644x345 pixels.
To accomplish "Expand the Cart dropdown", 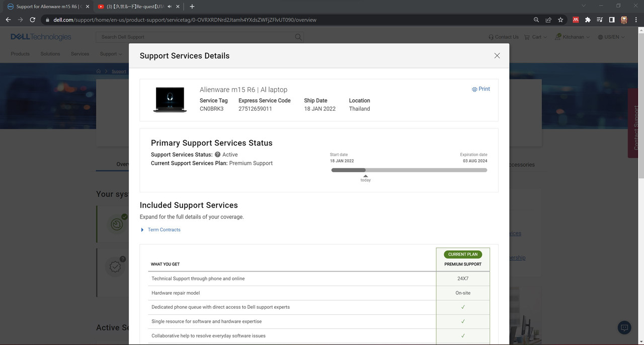I will tap(535, 37).
